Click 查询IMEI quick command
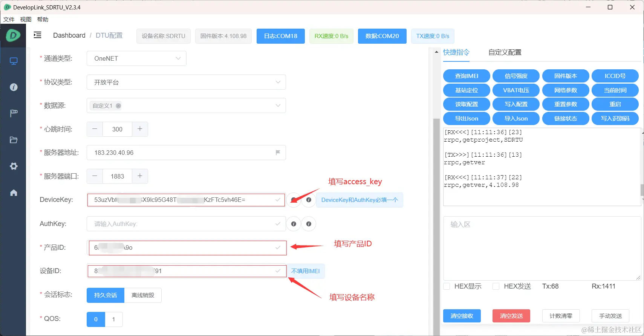 click(467, 76)
